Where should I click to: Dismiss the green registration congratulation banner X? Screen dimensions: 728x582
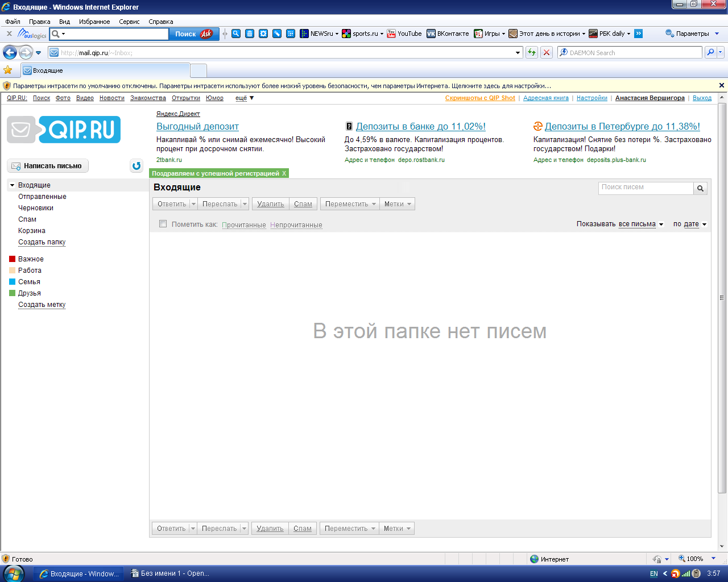tap(284, 173)
